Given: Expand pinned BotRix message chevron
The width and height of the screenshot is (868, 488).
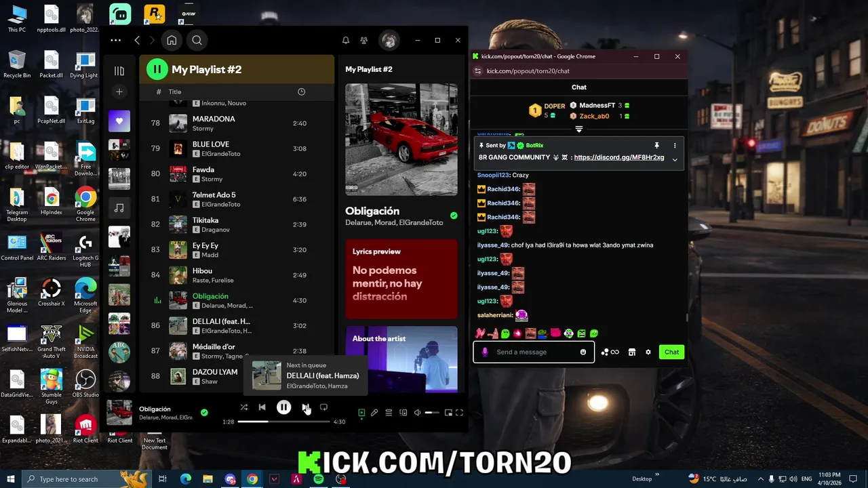Looking at the screenshot, I should pos(675,159).
